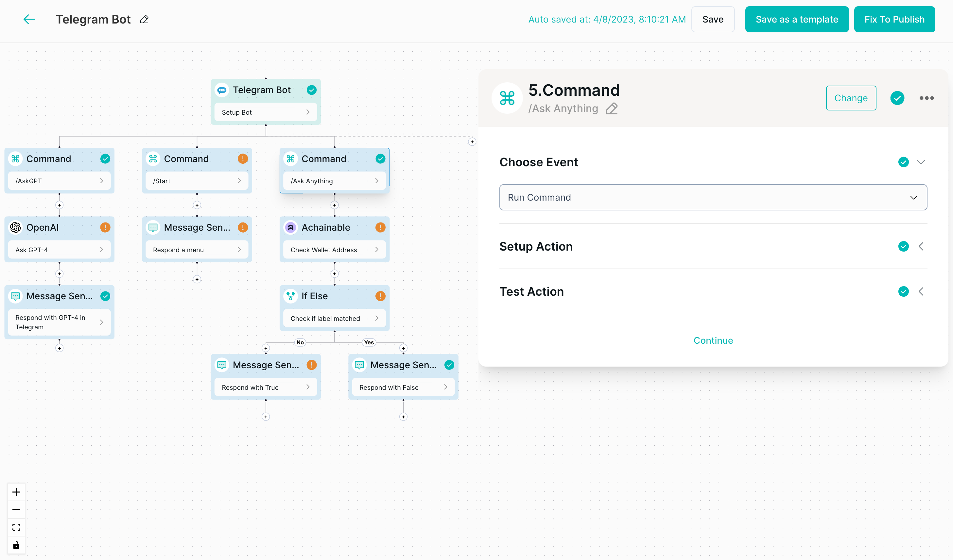Viewport: 953px width, 560px height.
Task: Click the fit-to-screen canvas icon
Action: [x=16, y=527]
